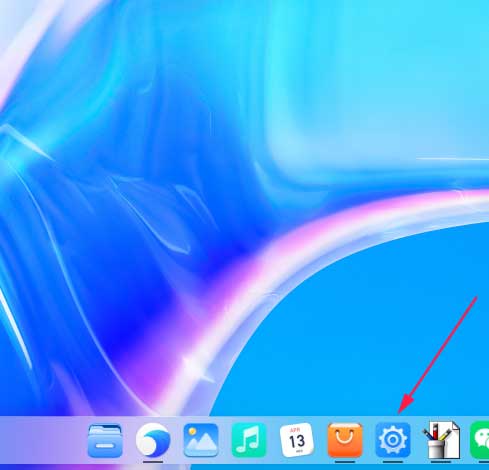489x470 pixels.
Task: Launch the browser icon with blue swirl
Action: [153, 440]
